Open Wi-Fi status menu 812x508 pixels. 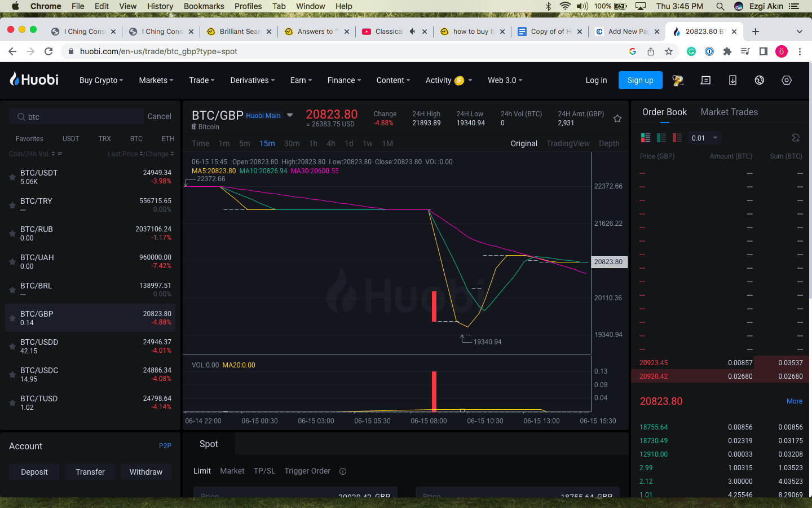point(565,6)
